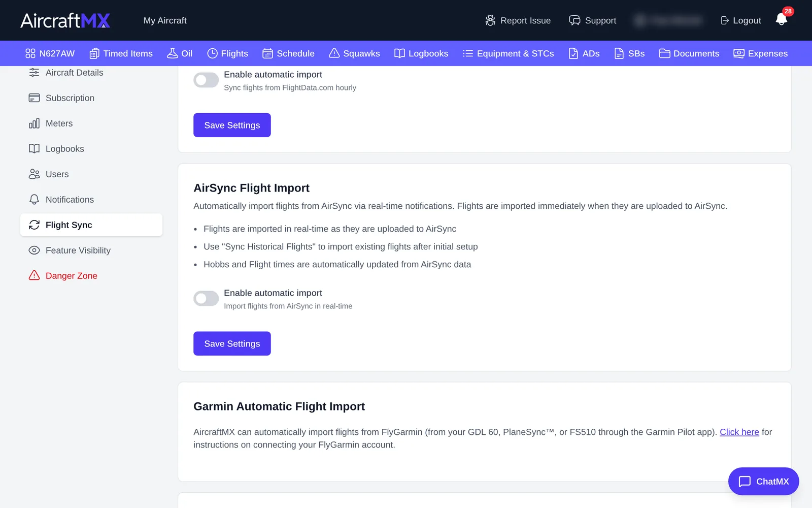This screenshot has width=812, height=508.
Task: Select Flight Sync in the sidebar
Action: [91, 225]
